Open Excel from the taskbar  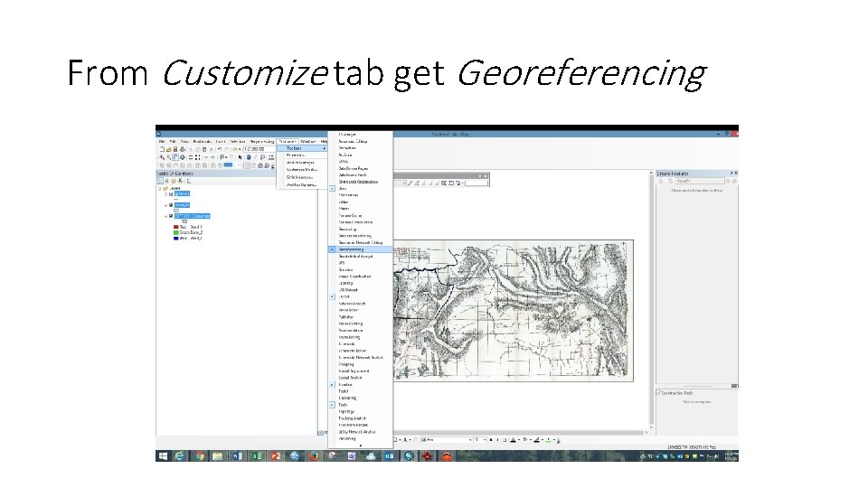click(256, 455)
